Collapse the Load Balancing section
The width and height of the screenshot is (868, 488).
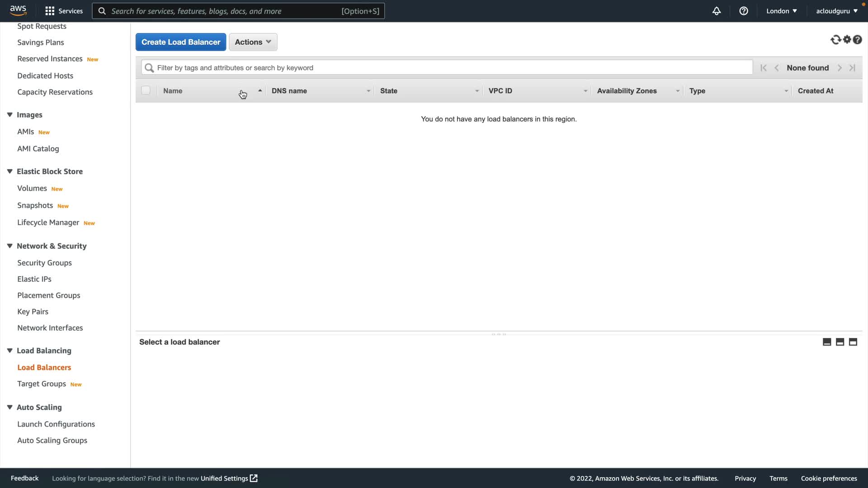[x=9, y=351]
